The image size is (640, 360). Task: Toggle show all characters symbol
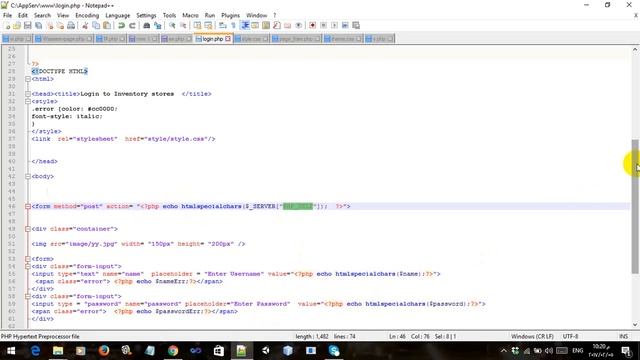[233, 25]
